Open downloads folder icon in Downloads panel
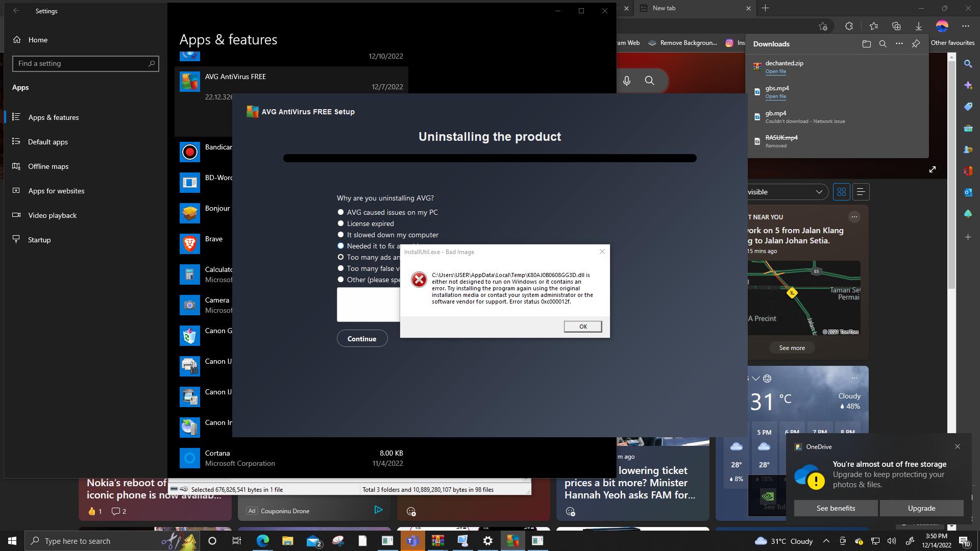 point(866,44)
